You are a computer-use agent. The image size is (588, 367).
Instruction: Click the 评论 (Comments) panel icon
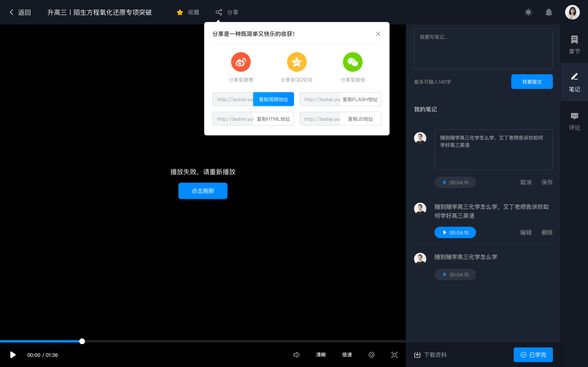[574, 120]
